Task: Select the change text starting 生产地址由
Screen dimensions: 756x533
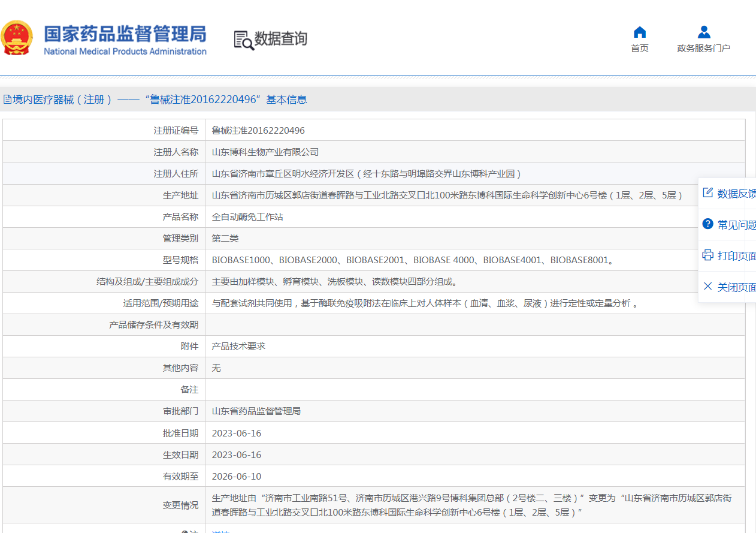Action: (x=472, y=505)
